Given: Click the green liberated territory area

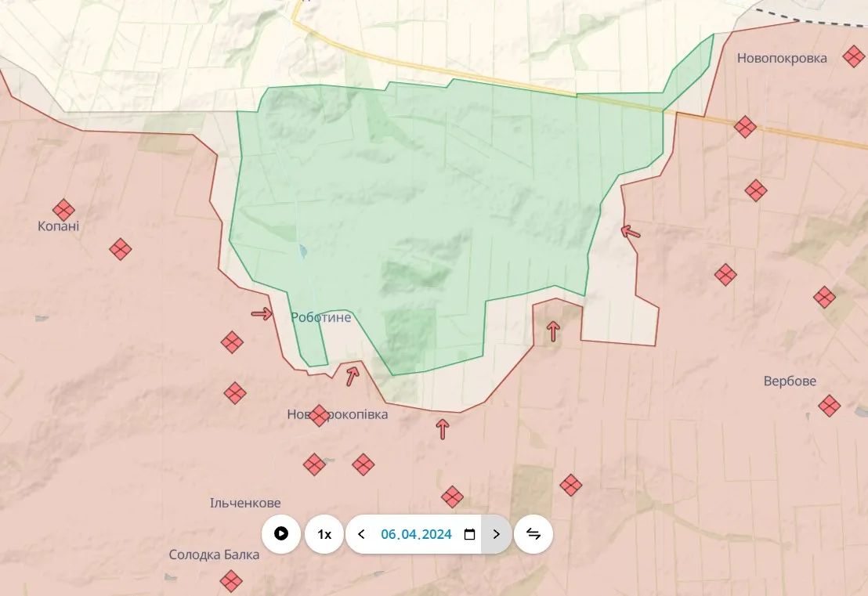Looking at the screenshot, I should [x=439, y=196].
